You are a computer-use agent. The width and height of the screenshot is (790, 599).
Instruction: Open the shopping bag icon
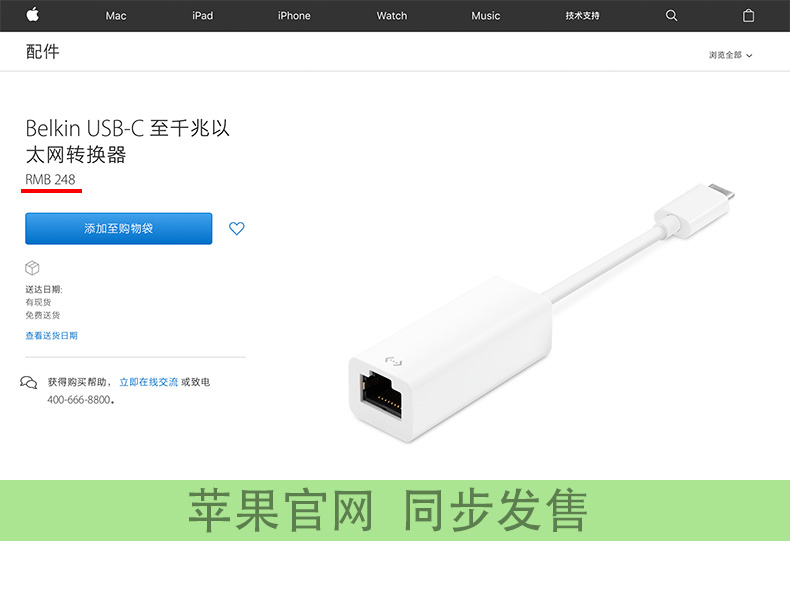pos(748,16)
